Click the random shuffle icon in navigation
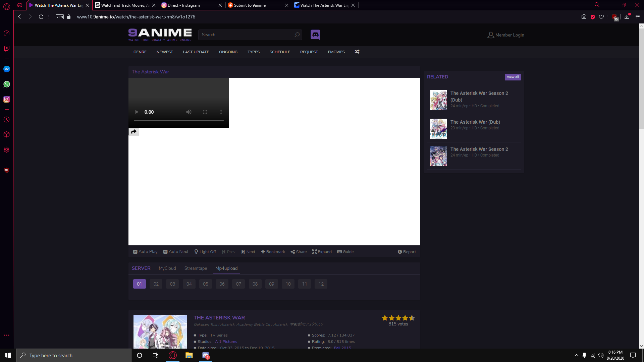The height and width of the screenshot is (362, 644). [357, 52]
